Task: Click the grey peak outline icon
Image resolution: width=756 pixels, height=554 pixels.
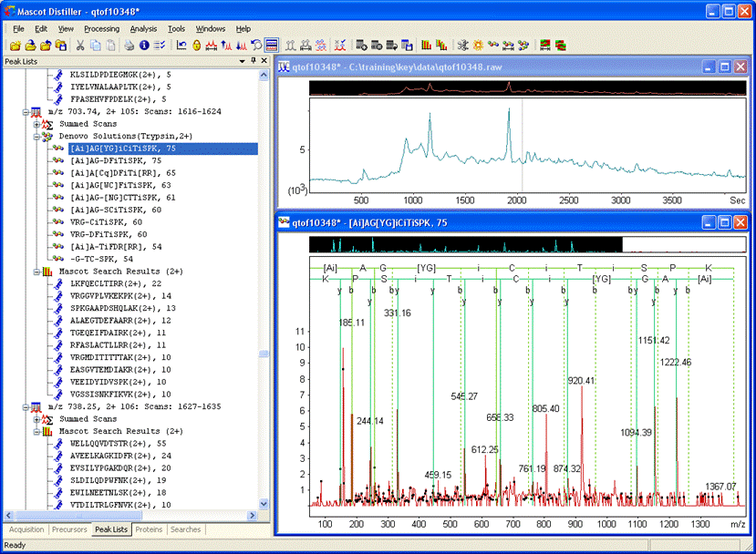Action: pyautogui.click(x=290, y=46)
